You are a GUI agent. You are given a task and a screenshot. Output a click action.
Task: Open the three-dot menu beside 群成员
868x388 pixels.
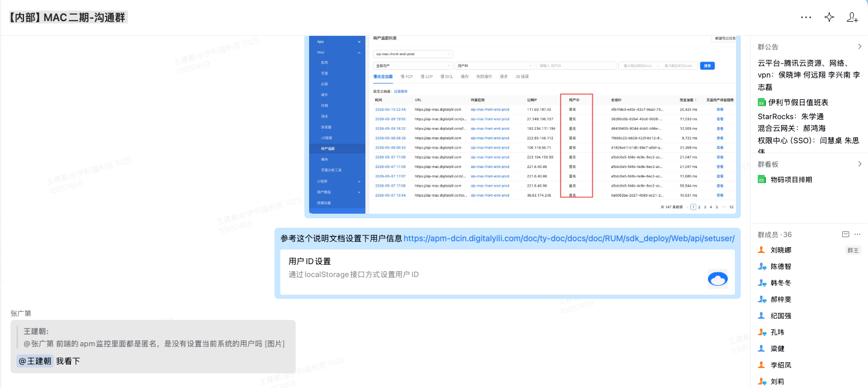858,234
